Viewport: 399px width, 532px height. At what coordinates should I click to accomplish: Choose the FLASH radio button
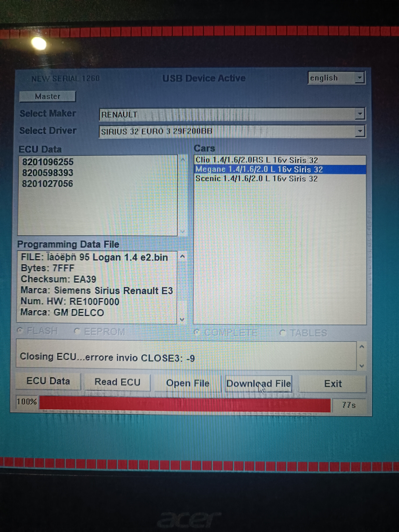tap(20, 330)
